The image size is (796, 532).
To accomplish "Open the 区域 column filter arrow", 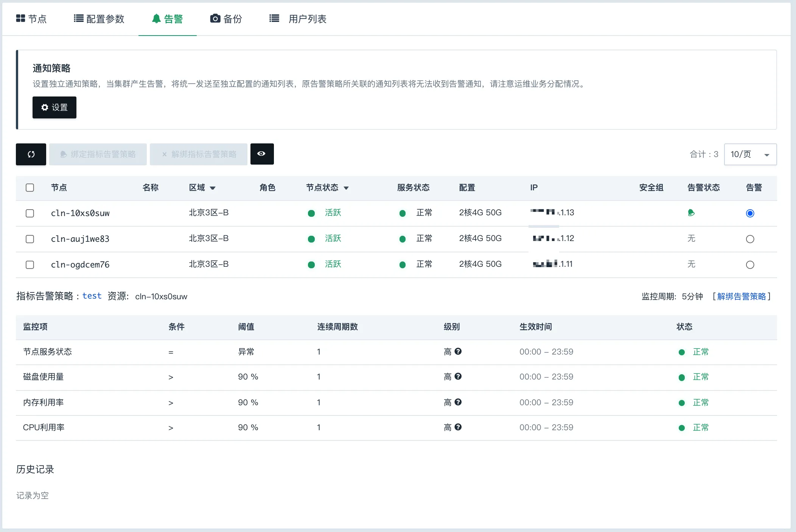I will [x=213, y=188].
